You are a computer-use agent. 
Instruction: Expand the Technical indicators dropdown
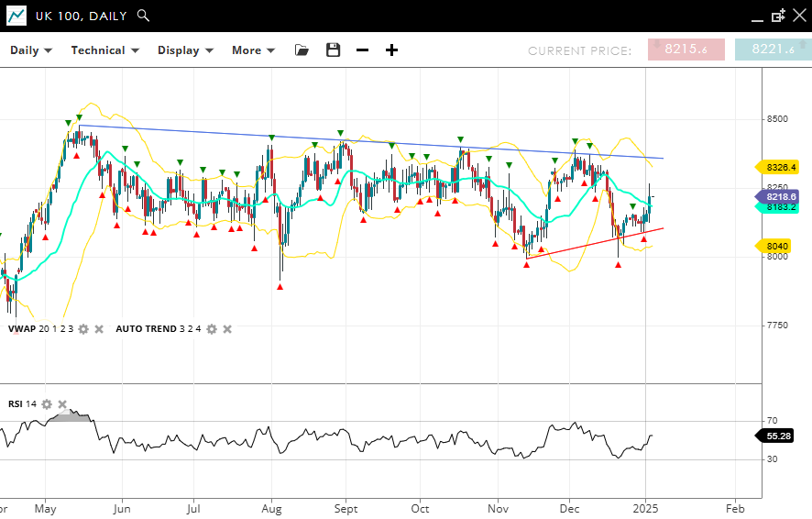[x=104, y=50]
